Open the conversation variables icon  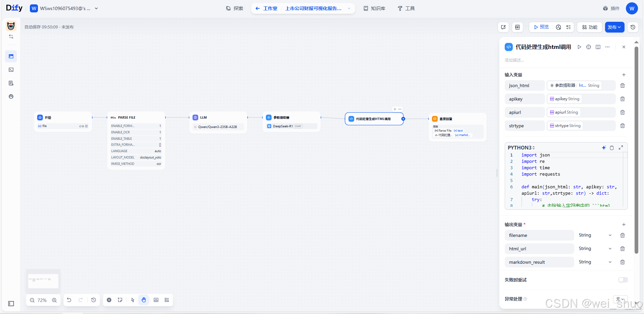point(503,27)
